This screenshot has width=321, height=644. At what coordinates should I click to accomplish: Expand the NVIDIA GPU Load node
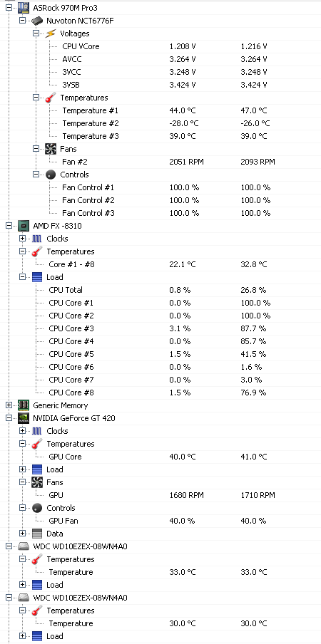point(23,469)
